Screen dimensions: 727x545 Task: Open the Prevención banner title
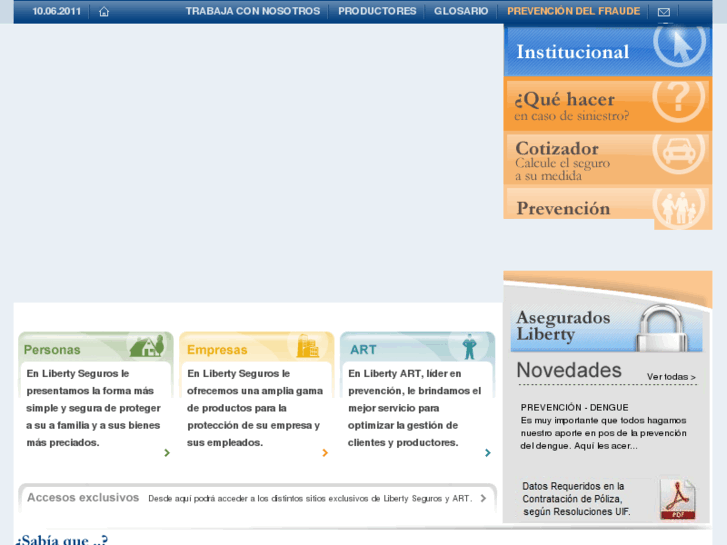(563, 208)
